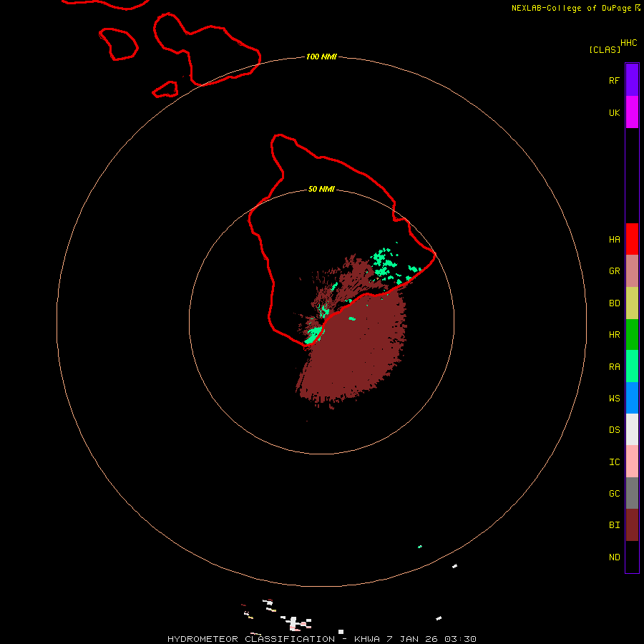Screen dimensions: 644x644
Task: Click the isolated green echo near the outer ring
Action: click(420, 547)
